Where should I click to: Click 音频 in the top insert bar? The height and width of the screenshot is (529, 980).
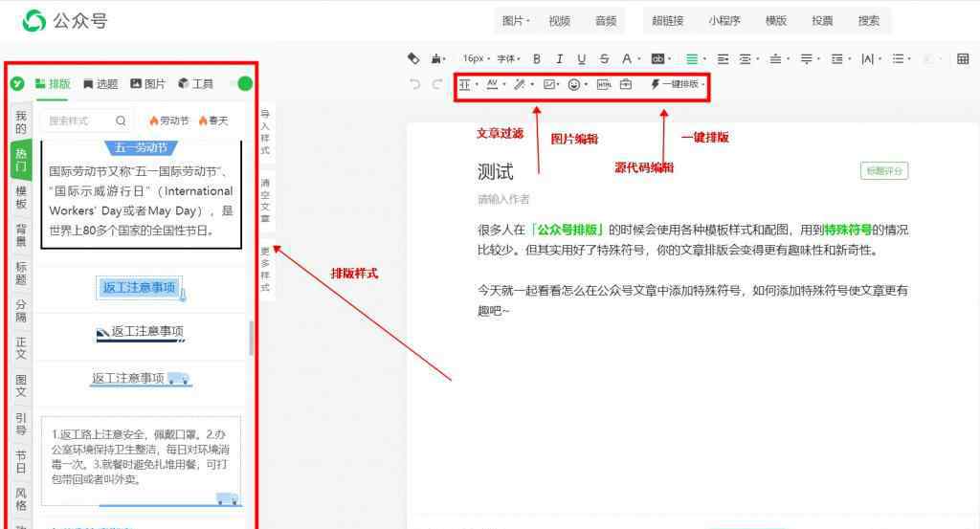click(606, 21)
